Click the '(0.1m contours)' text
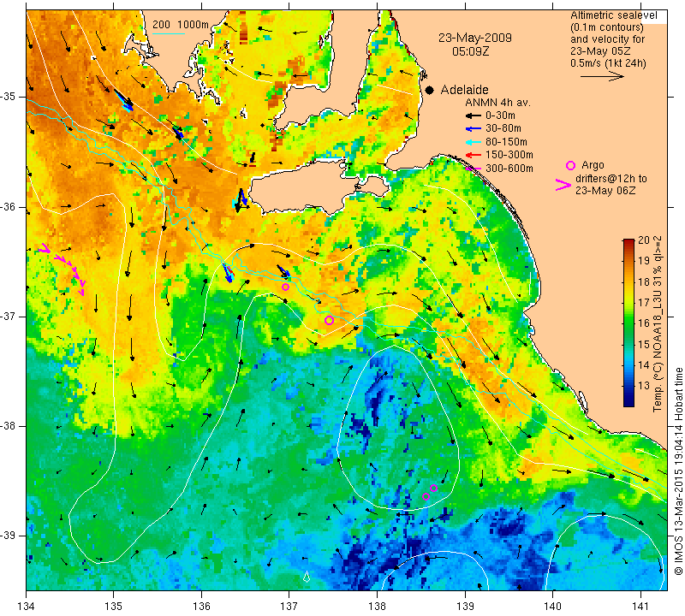The image size is (685, 616). click(x=607, y=27)
